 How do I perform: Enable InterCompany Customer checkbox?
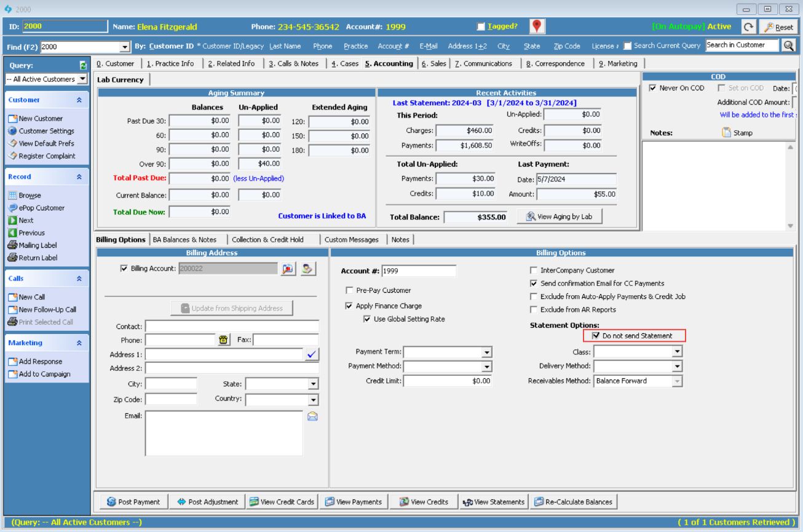[x=534, y=271]
